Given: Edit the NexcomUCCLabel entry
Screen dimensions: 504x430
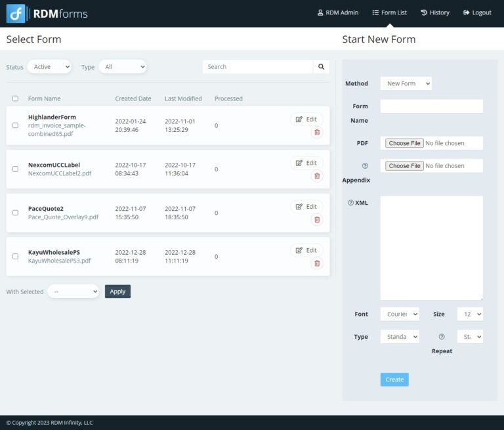Looking at the screenshot, I should [x=306, y=163].
